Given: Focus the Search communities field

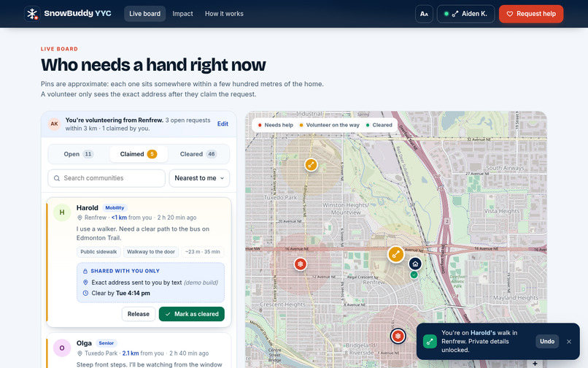Looking at the screenshot, I should pyautogui.click(x=107, y=178).
